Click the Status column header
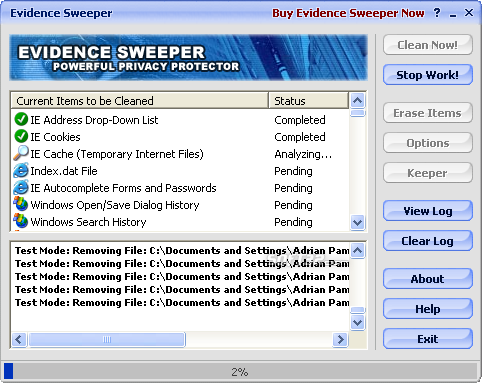 (x=308, y=101)
